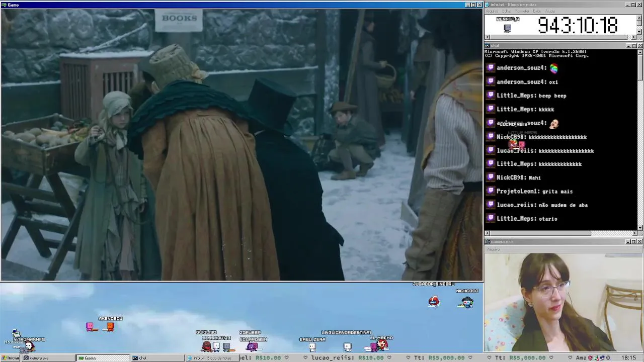Click left arrow of chat horizontal scrollbar

487,233
